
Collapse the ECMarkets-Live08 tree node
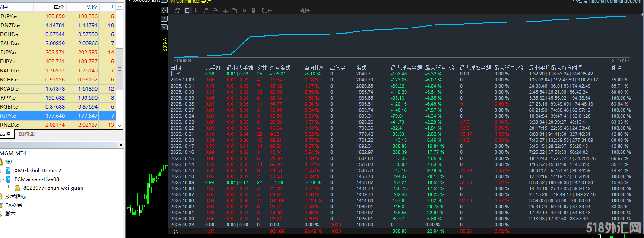(2, 179)
